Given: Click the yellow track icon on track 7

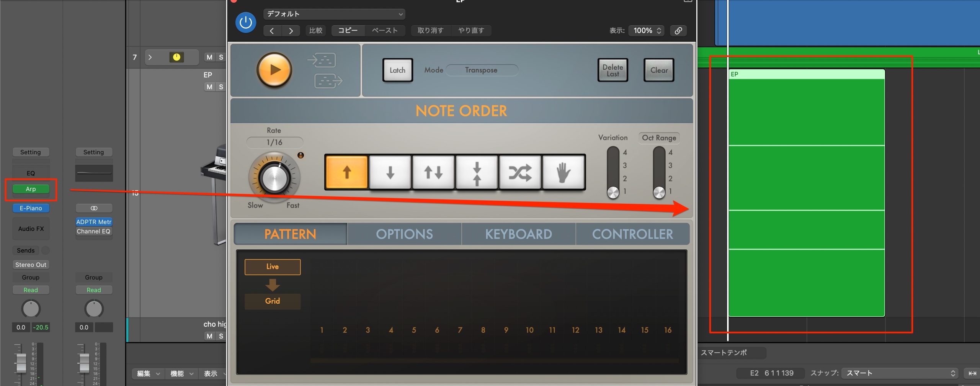Looking at the screenshot, I should [176, 57].
